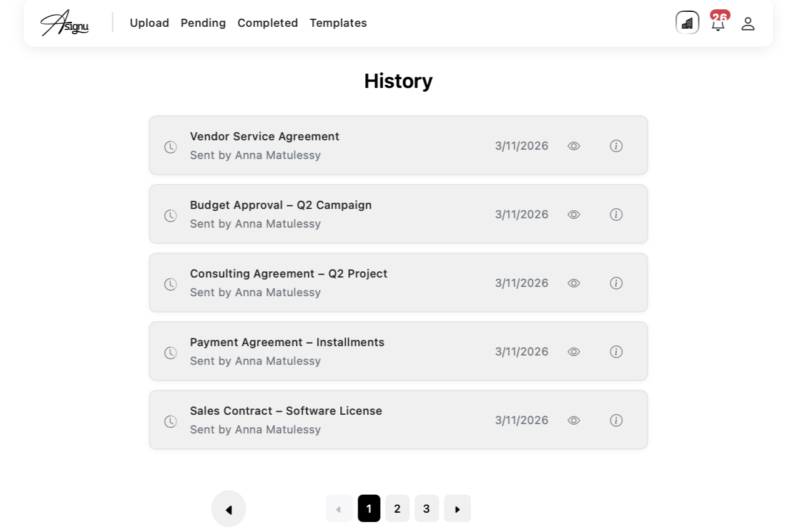
Task: Preview Budget Approval document with eye icon
Action: pyautogui.click(x=574, y=215)
